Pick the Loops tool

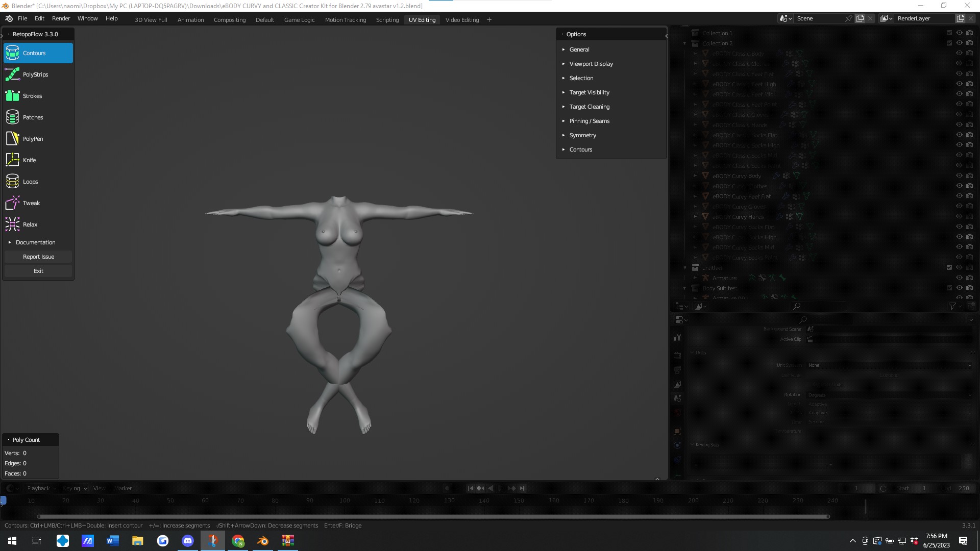click(30, 181)
